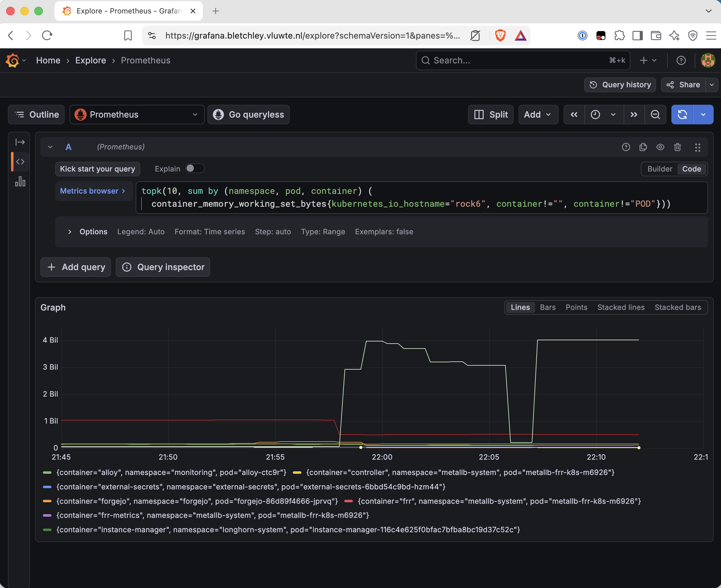Focus the Grafana Search field
The width and height of the screenshot is (721, 588).
click(x=523, y=60)
